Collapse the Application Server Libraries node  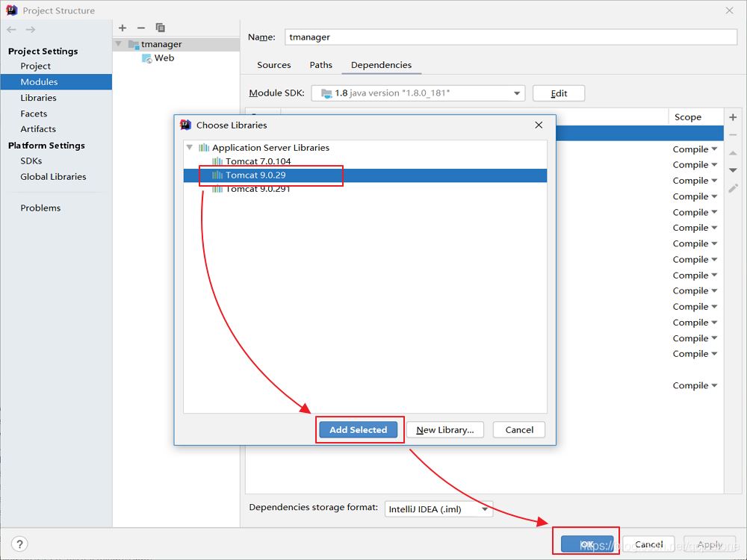coord(190,148)
